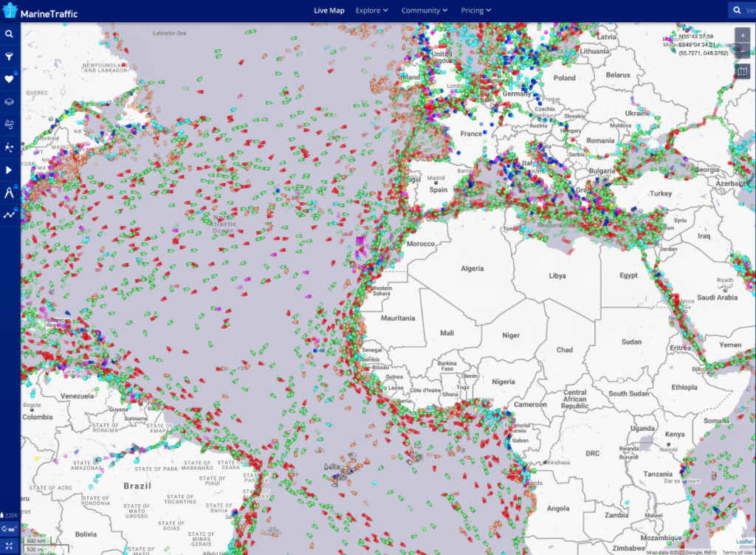Toggle the density maps network icon
This screenshot has width=756, height=555.
coord(10,147)
